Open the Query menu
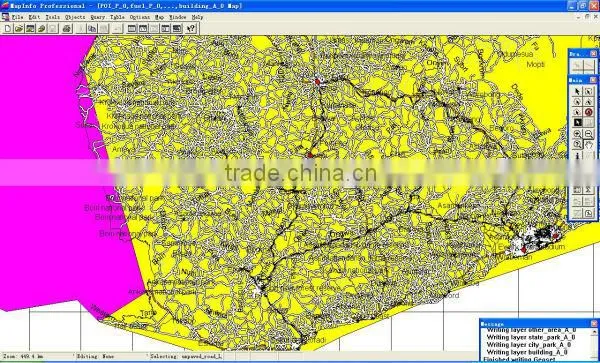The width and height of the screenshot is (600, 363). pyautogui.click(x=98, y=17)
